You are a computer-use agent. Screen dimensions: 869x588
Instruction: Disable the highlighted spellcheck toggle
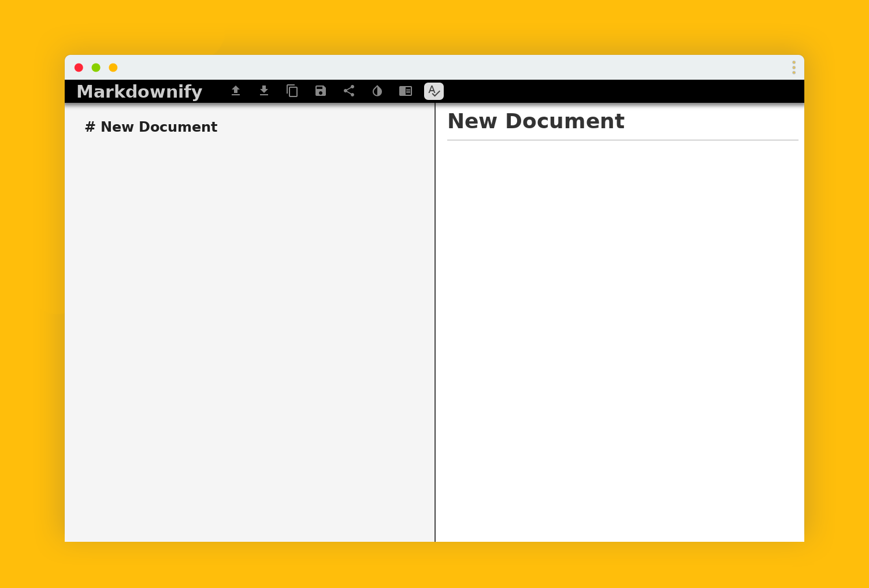click(x=433, y=91)
